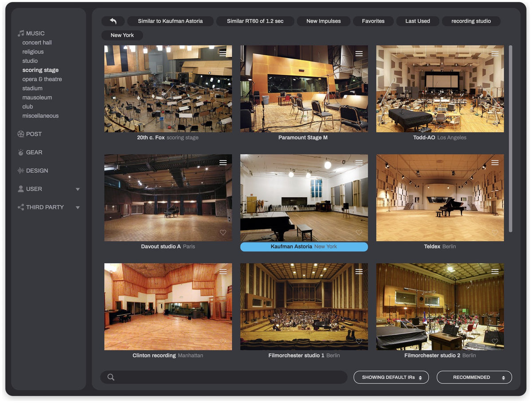Select the Todd-AO Los Angeles thumbnail
This screenshot has width=532, height=403.
coord(440,89)
